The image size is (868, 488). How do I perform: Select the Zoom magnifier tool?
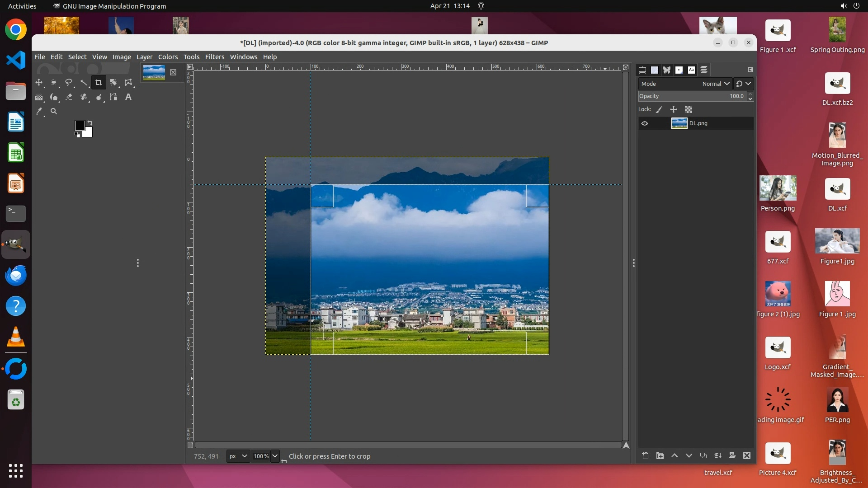pos(54,111)
